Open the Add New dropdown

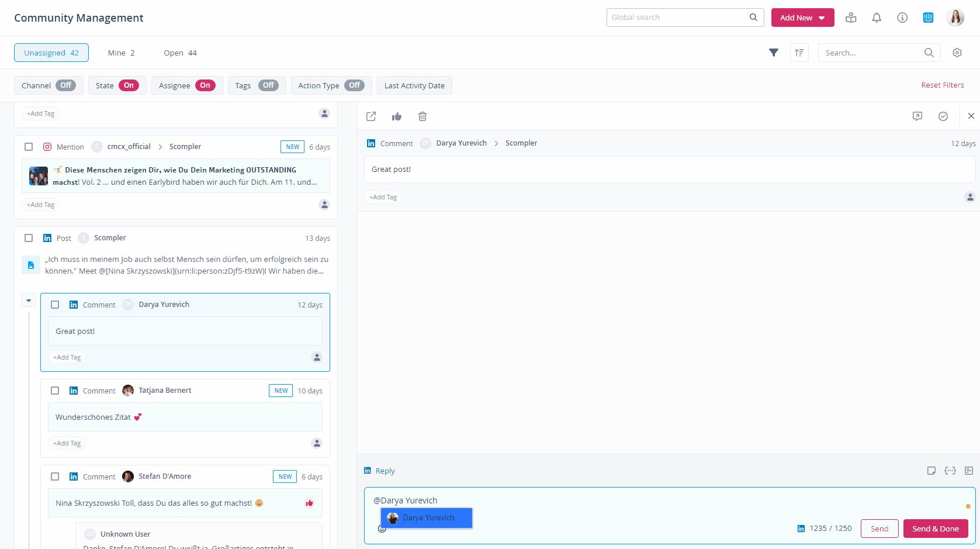coord(802,18)
